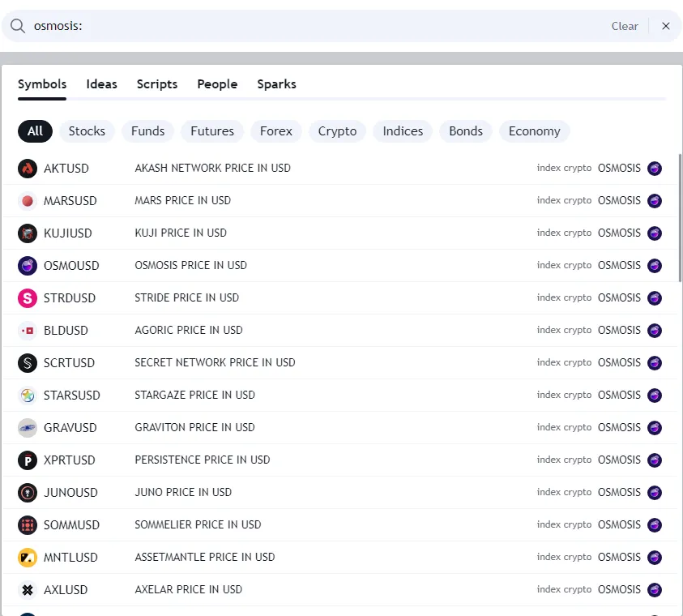
Task: Close the search dialog with X
Action: (665, 26)
